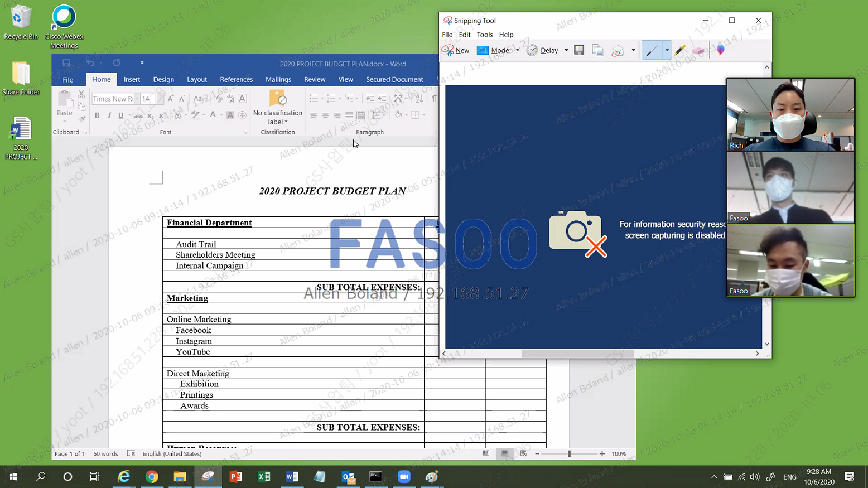Screen dimensions: 868x488
Task: Click the Save Snip floppy disk icon
Action: point(579,50)
